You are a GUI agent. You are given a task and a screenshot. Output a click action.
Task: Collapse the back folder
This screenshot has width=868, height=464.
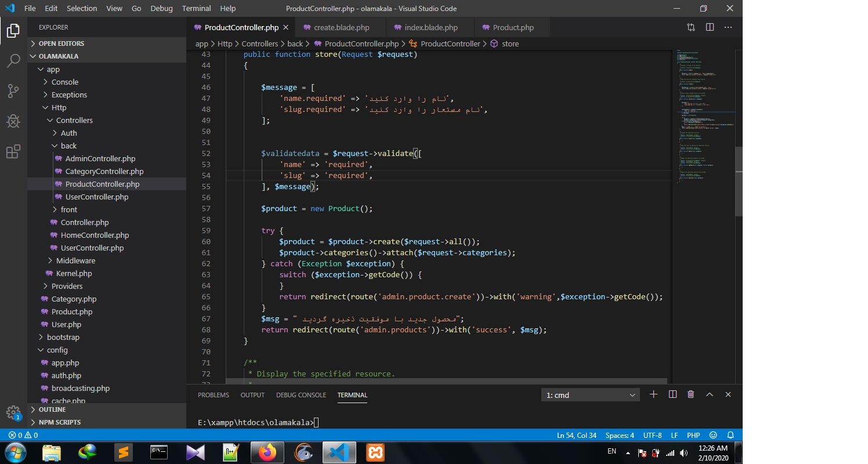pyautogui.click(x=107, y=146)
